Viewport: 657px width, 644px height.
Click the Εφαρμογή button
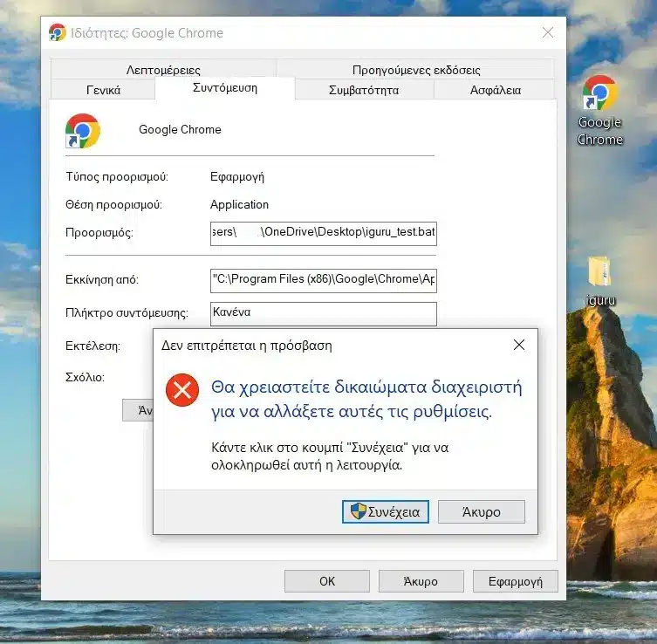pyautogui.click(x=516, y=581)
